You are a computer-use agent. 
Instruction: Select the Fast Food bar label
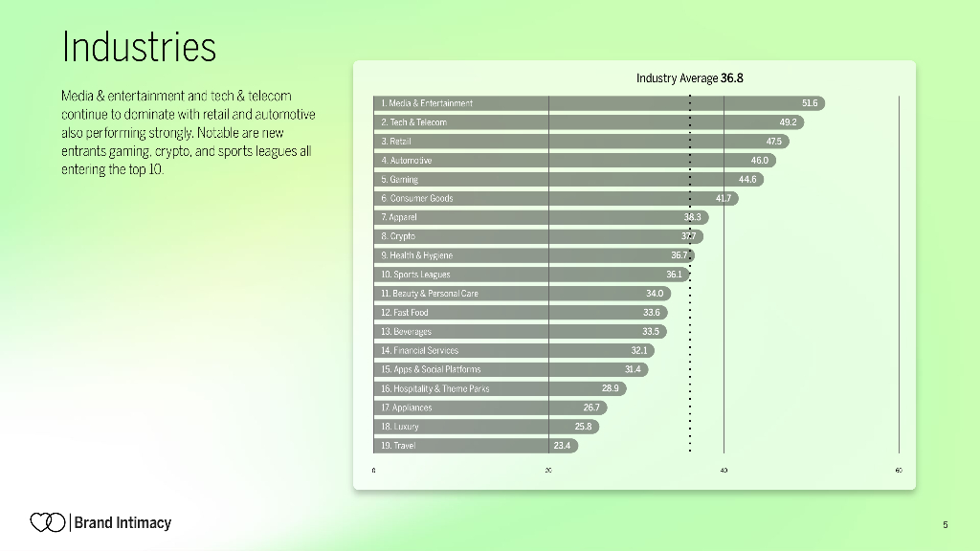pyautogui.click(x=405, y=313)
